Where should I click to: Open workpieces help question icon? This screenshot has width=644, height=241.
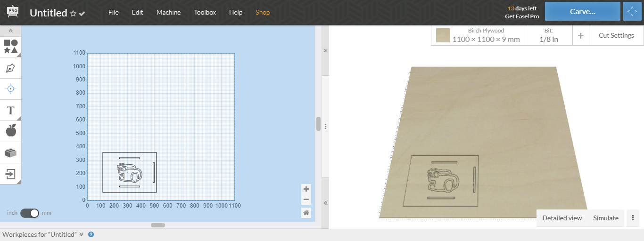91,234
